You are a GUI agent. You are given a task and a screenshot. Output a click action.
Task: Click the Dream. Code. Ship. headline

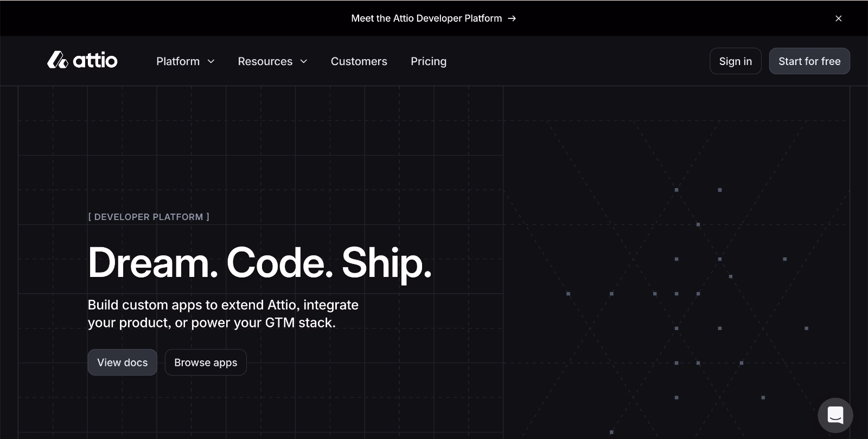(x=260, y=263)
